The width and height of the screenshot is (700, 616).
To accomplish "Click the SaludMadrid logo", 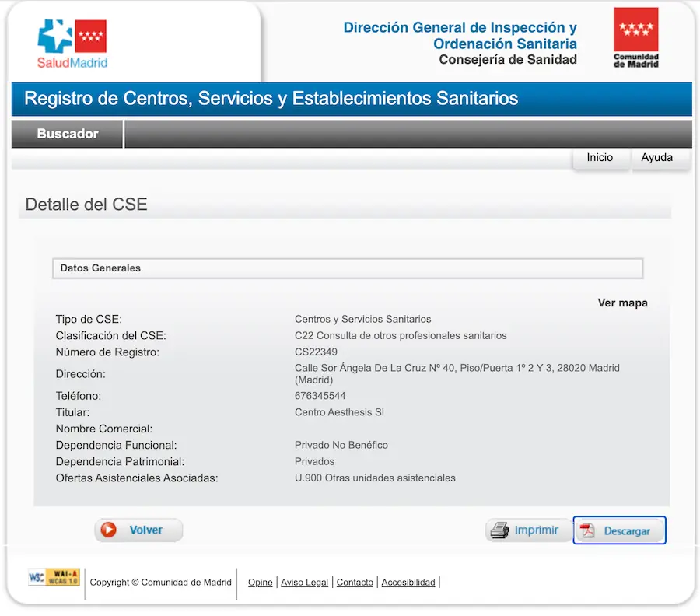I will (72, 44).
